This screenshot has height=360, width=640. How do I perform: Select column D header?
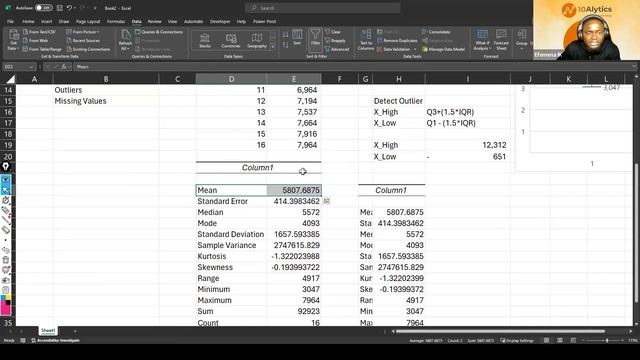[x=231, y=79]
